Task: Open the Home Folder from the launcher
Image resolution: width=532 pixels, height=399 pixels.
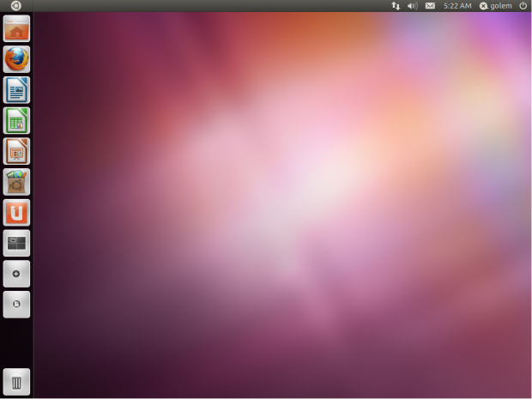Action: pos(16,29)
